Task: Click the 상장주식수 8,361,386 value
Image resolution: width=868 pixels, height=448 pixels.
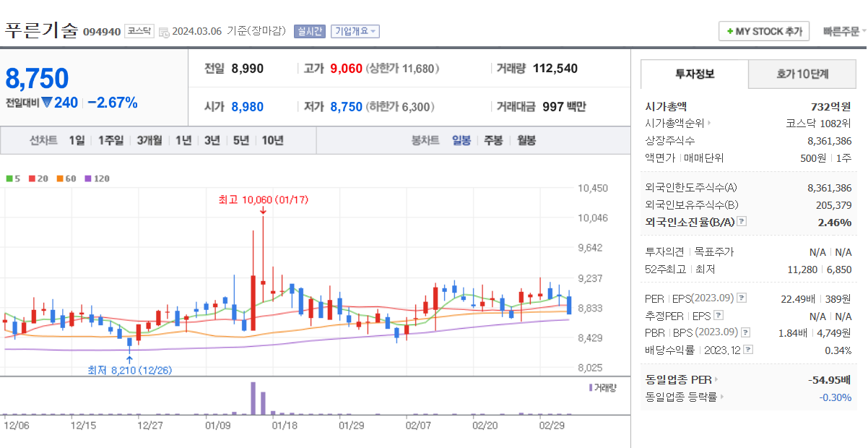Action: 830,141
